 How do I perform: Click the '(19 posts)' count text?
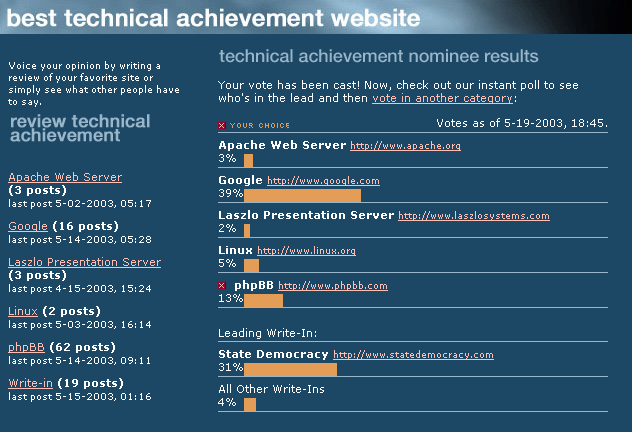(90, 383)
